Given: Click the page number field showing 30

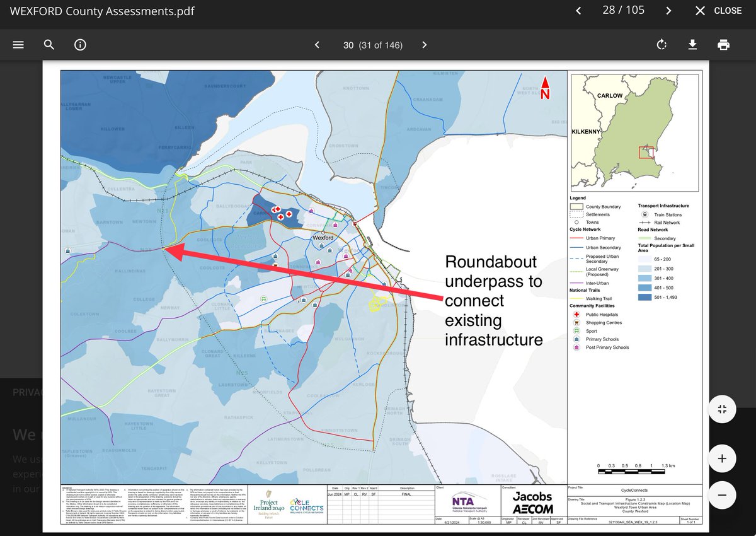Looking at the screenshot, I should 348,45.
